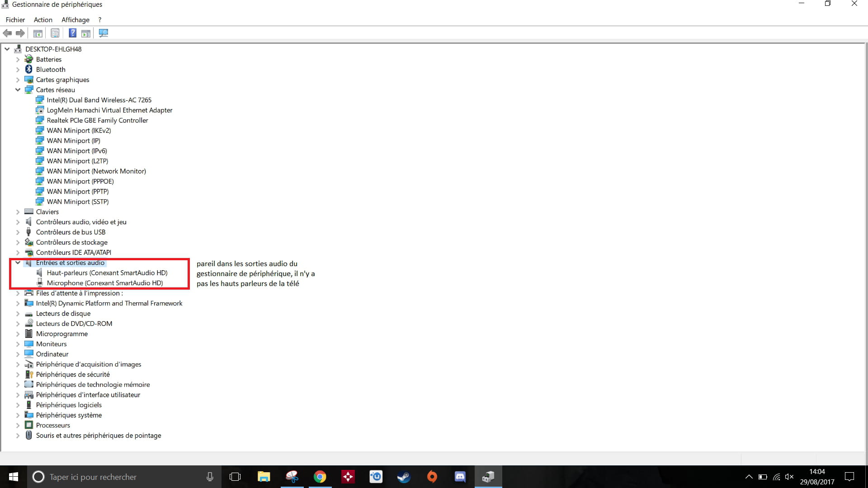Click the Batteries category icon
This screenshot has height=488, width=868.
coord(29,59)
